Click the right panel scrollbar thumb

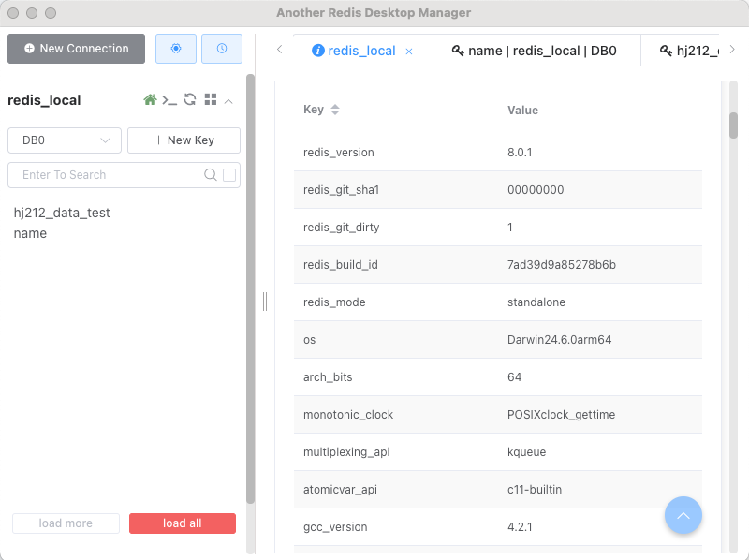(x=733, y=125)
